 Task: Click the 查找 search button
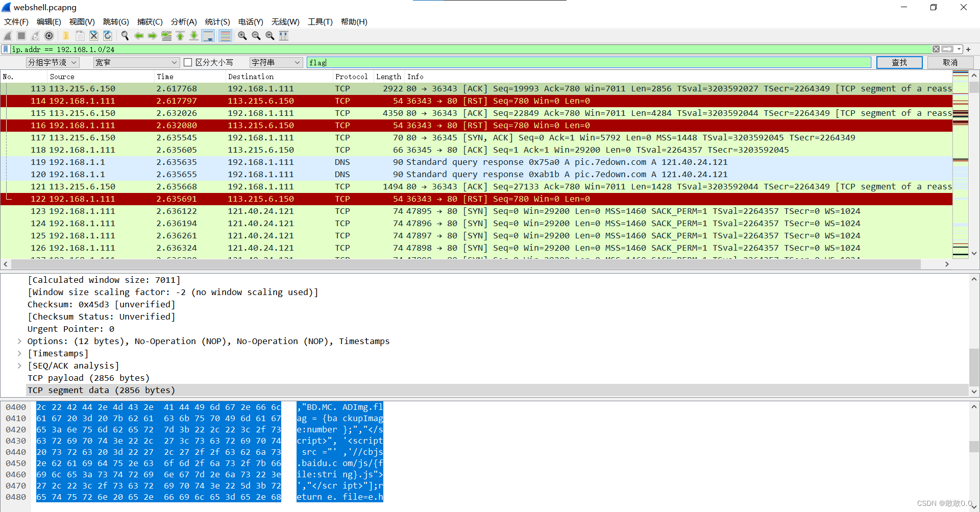(x=899, y=62)
